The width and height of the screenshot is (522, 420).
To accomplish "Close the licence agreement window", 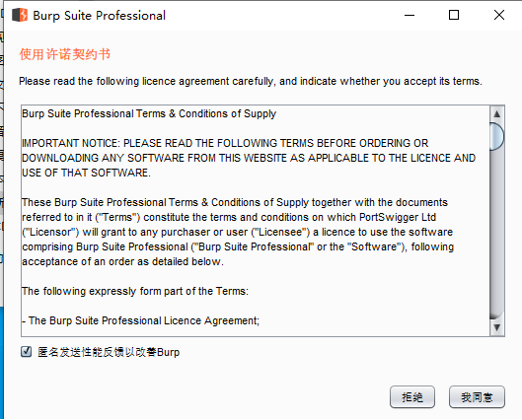I will tap(499, 15).
